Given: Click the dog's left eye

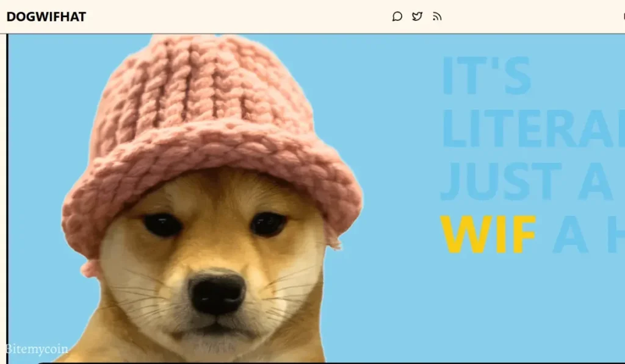Looking at the screenshot, I should (x=162, y=225).
